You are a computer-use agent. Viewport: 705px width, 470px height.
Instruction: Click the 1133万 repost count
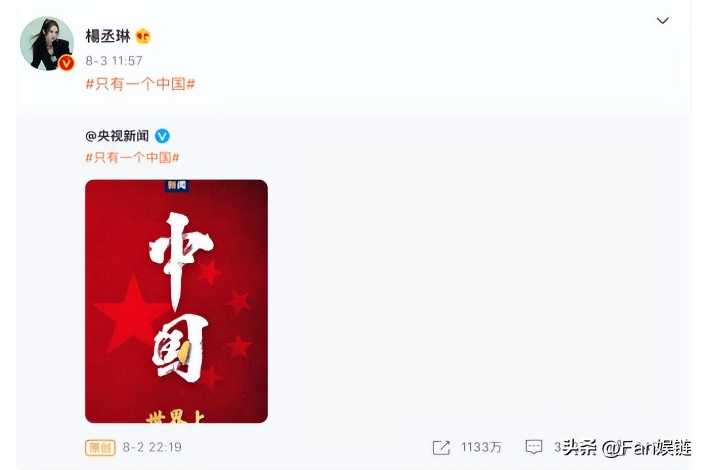click(x=481, y=447)
